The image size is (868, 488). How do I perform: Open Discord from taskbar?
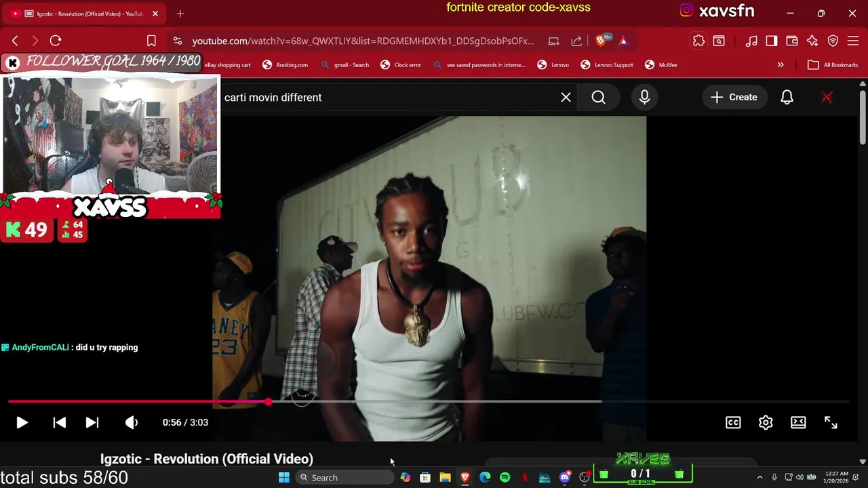point(564,478)
